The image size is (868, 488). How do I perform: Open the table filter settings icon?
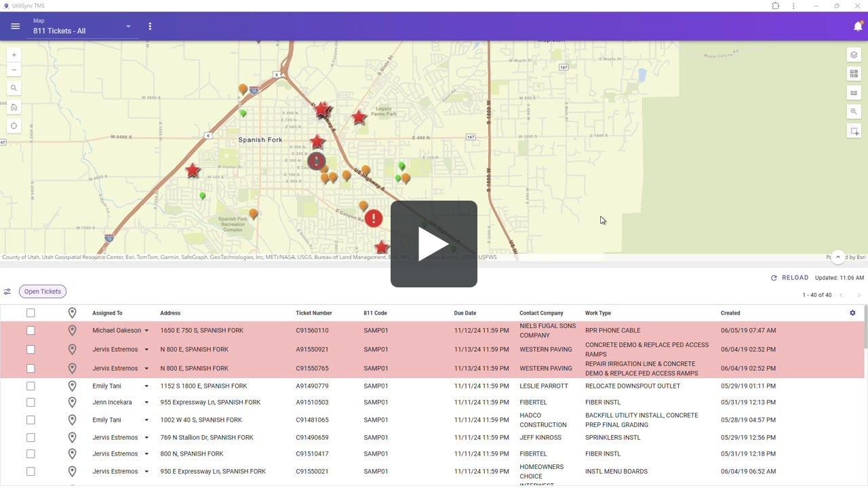[7, 291]
